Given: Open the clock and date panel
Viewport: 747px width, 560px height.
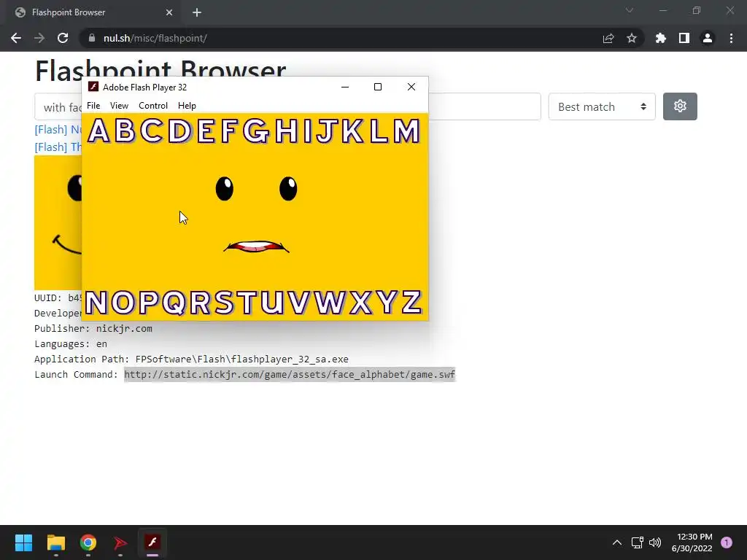Looking at the screenshot, I should pyautogui.click(x=692, y=542).
